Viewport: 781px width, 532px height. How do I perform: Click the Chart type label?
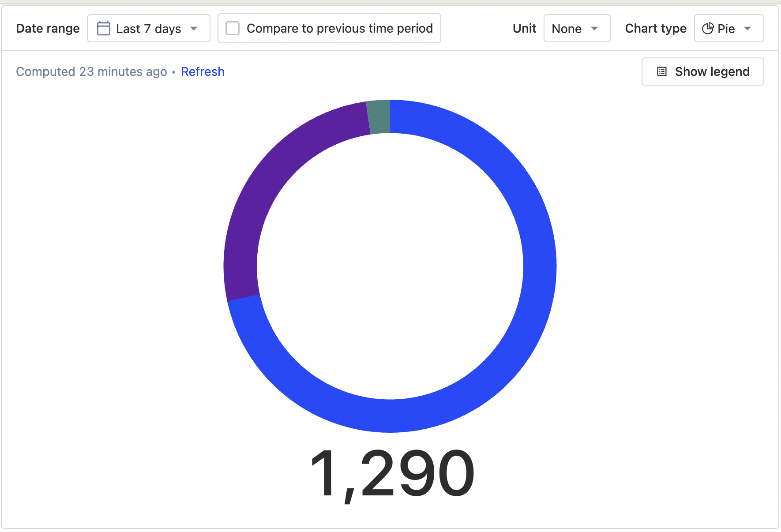(x=656, y=28)
